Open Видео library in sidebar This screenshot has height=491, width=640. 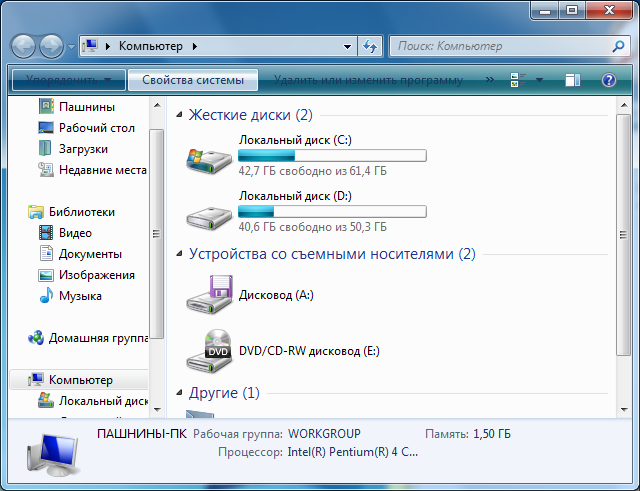tap(75, 233)
